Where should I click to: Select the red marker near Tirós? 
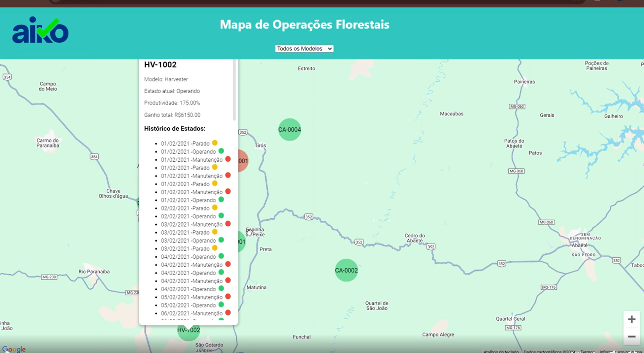(243, 161)
